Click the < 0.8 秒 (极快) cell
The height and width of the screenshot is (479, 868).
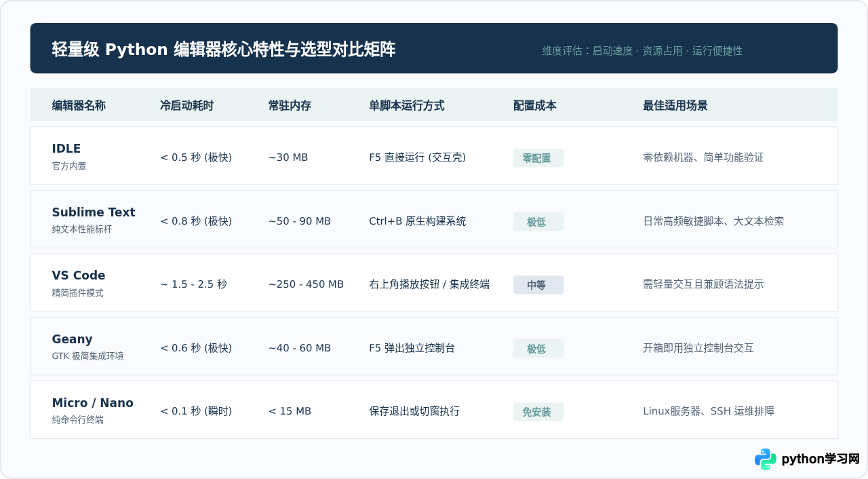click(196, 221)
